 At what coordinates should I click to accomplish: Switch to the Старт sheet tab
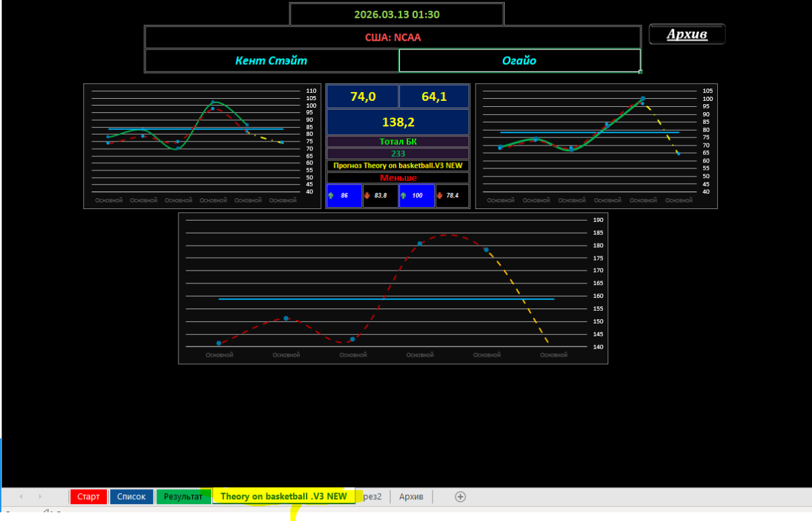pyautogui.click(x=88, y=497)
